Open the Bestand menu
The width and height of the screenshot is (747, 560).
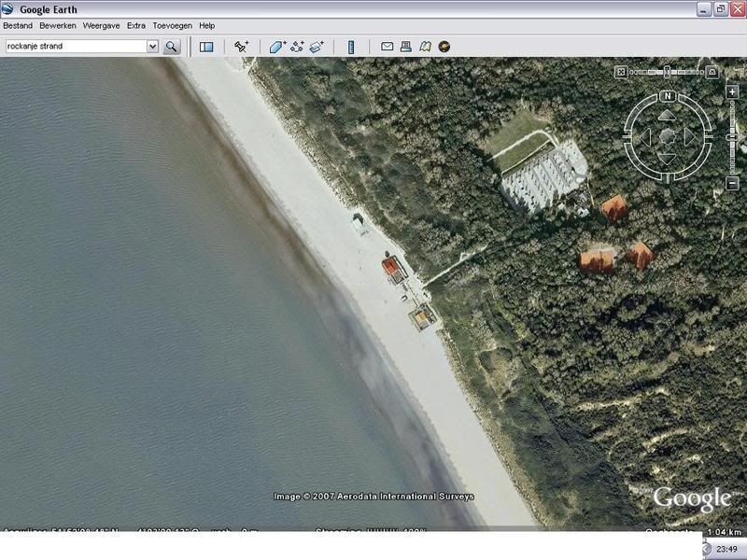click(18, 26)
